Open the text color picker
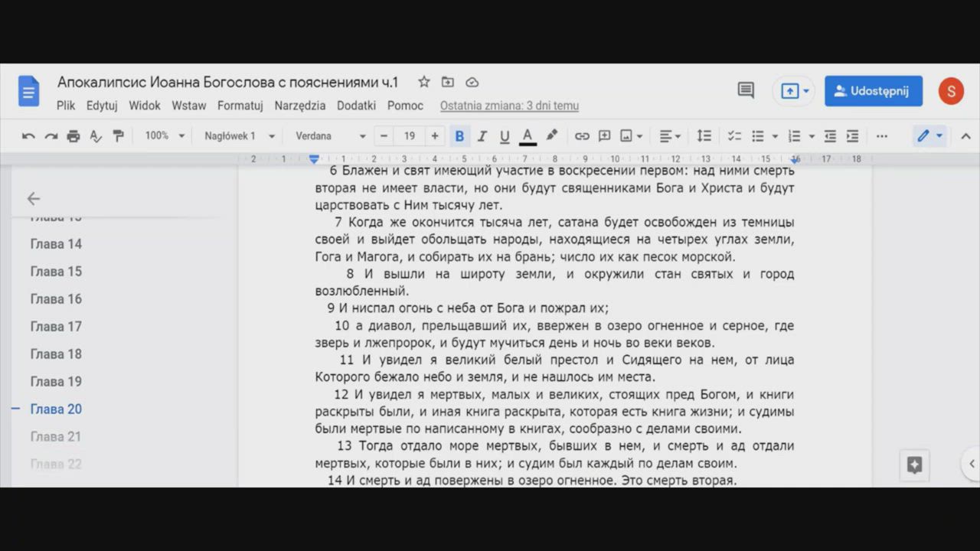The image size is (980, 551). (x=528, y=136)
